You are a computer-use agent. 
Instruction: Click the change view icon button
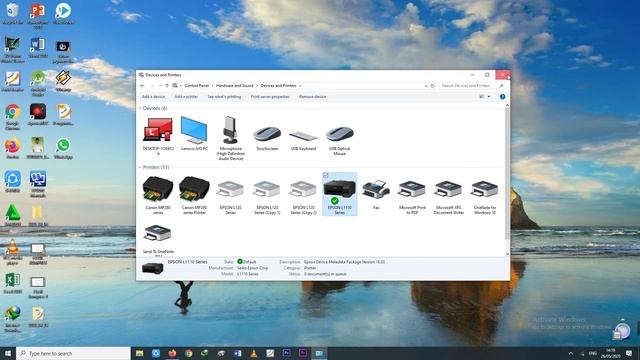pyautogui.click(x=482, y=97)
